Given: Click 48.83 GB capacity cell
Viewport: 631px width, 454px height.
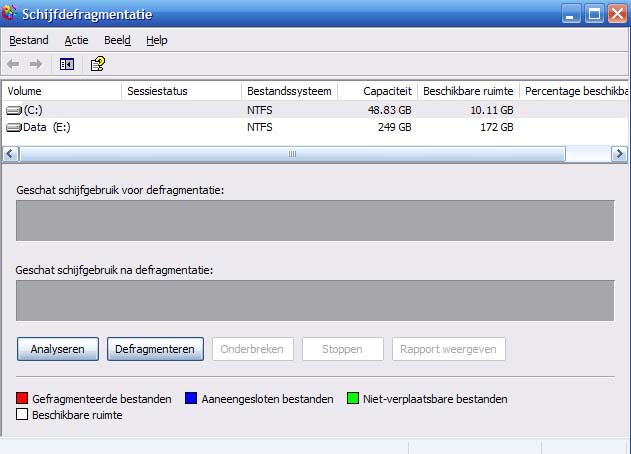Looking at the screenshot, I should [x=390, y=110].
